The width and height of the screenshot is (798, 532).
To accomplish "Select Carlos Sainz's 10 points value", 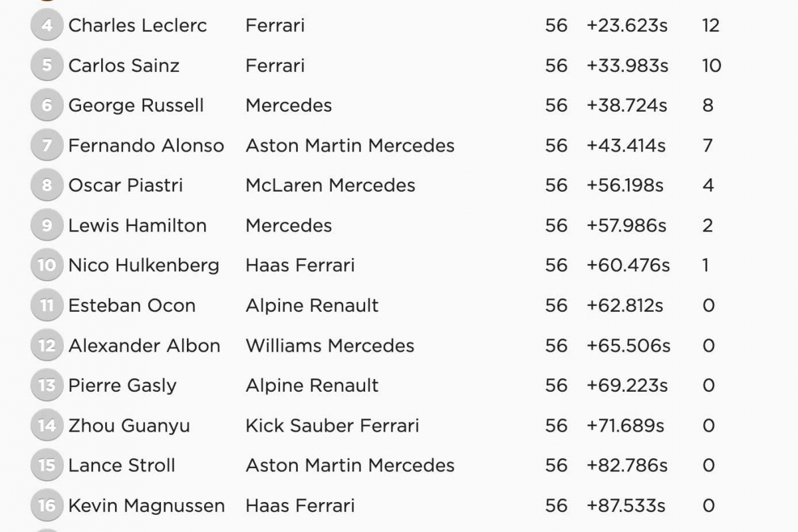I will (x=711, y=66).
